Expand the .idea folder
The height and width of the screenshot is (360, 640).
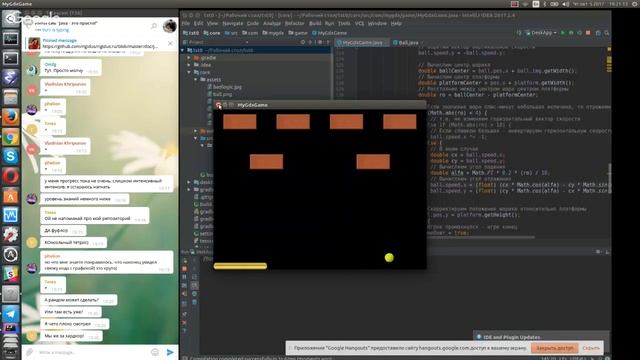(189, 65)
